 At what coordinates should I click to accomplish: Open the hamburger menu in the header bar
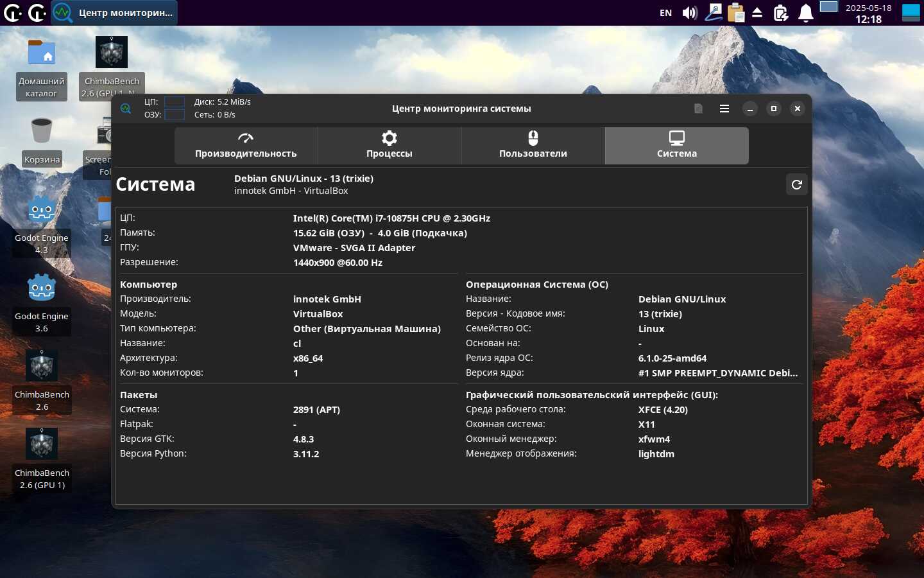724,109
